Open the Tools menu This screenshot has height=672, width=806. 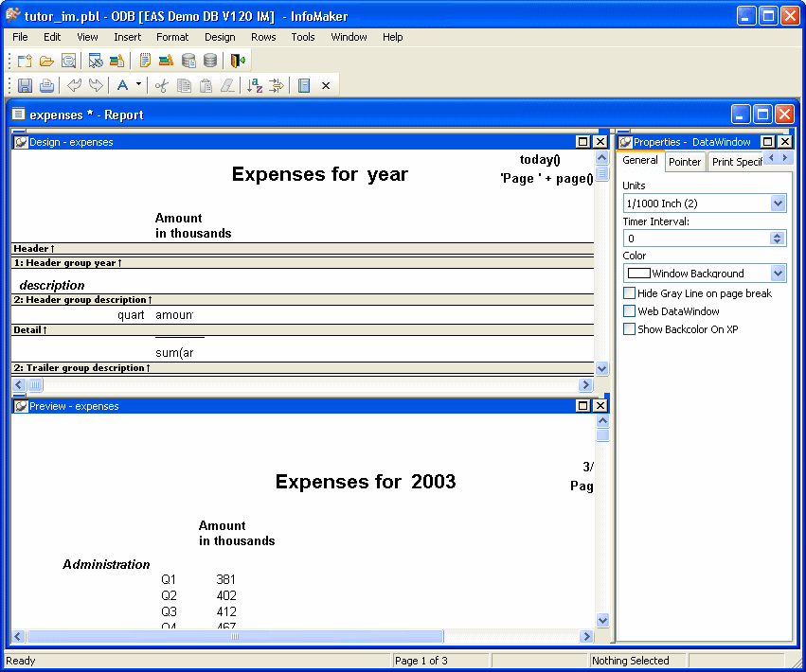tap(303, 37)
